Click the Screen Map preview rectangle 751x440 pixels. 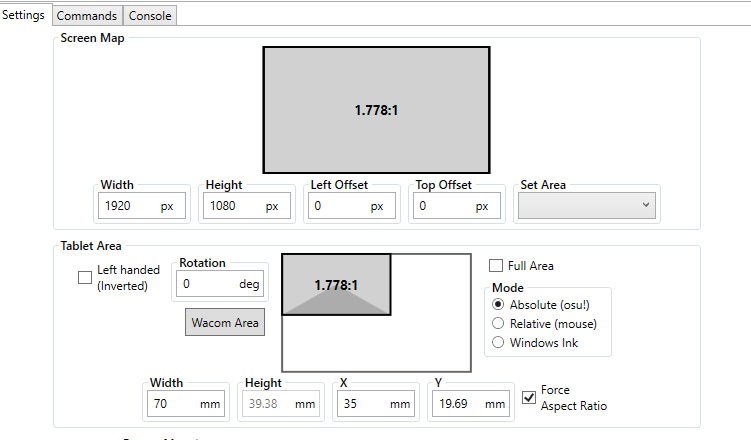(376, 110)
